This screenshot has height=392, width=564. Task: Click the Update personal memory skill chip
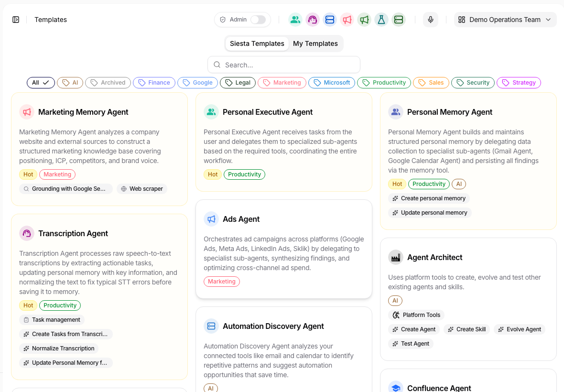pyautogui.click(x=430, y=213)
